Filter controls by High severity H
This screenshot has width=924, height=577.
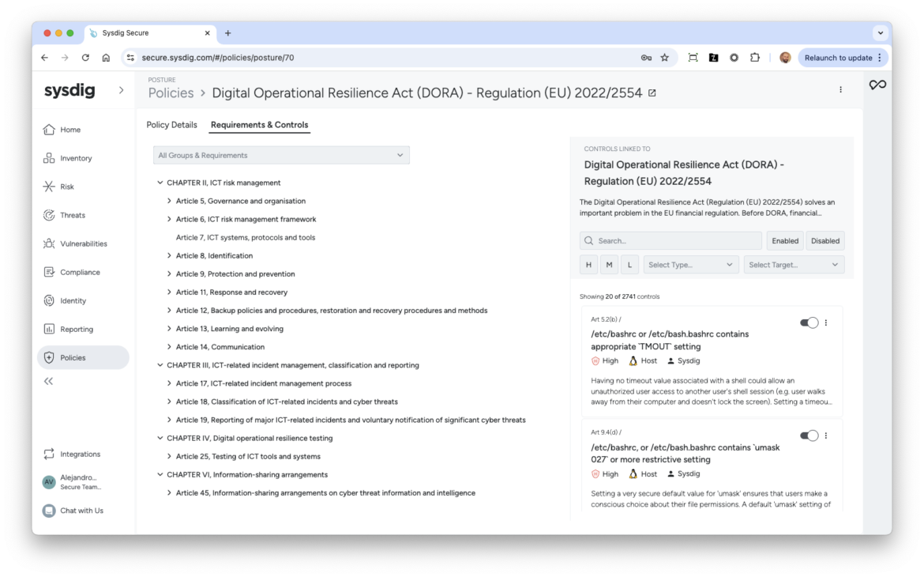coord(588,265)
